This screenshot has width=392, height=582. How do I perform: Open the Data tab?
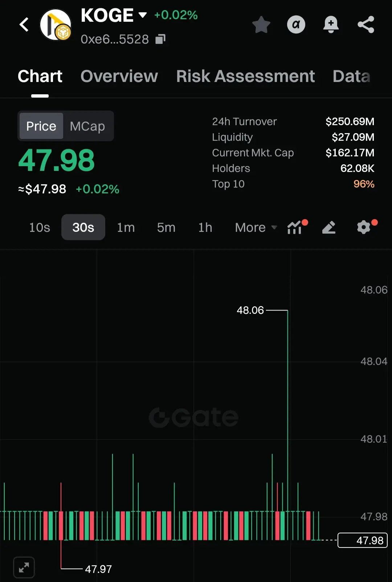click(x=351, y=76)
